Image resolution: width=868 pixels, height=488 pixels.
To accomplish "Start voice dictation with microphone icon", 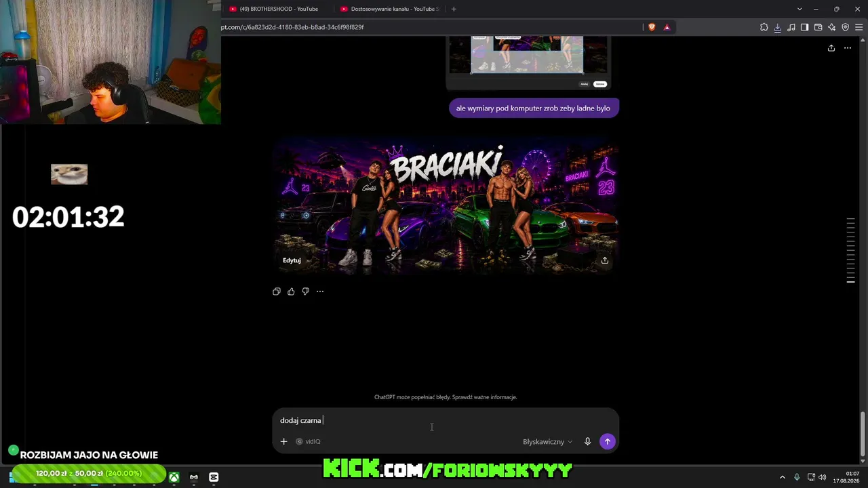I will [x=587, y=441].
